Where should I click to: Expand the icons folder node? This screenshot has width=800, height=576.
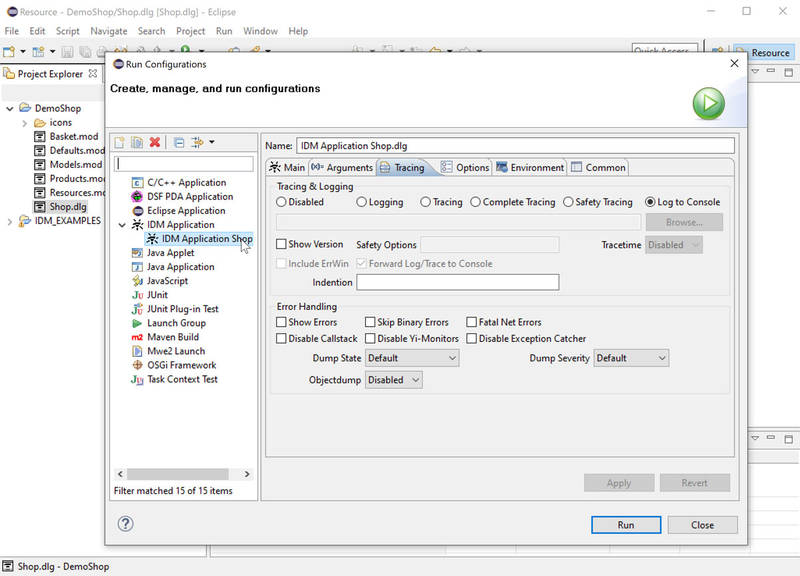(x=24, y=123)
